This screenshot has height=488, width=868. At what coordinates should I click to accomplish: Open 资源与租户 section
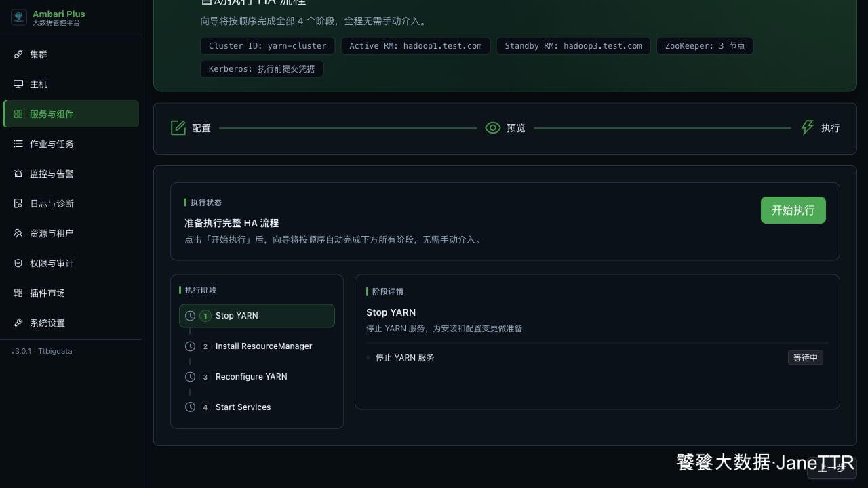tap(71, 233)
